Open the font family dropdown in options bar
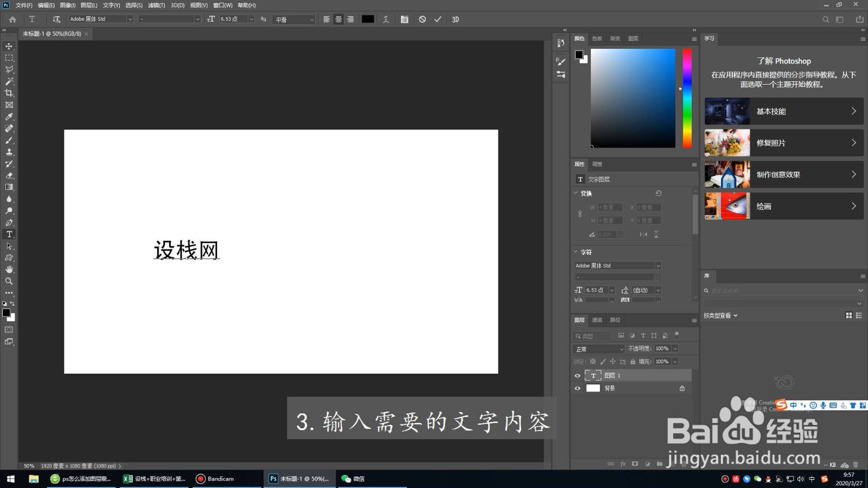The width and height of the screenshot is (868, 488). coord(130,19)
